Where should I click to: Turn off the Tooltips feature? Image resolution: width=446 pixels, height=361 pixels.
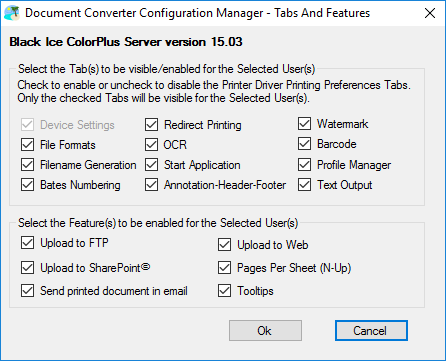(x=225, y=291)
